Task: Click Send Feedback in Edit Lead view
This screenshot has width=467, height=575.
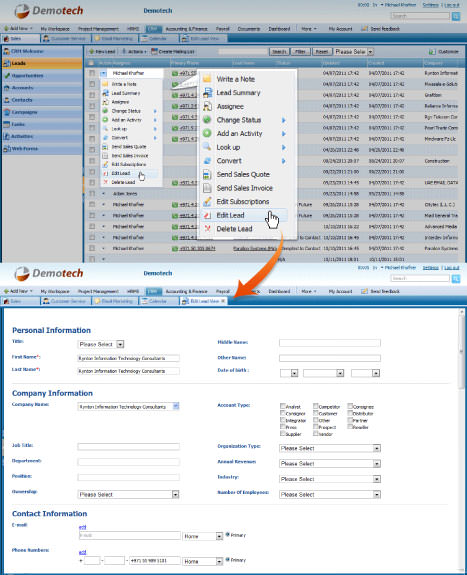Action: 380,291
